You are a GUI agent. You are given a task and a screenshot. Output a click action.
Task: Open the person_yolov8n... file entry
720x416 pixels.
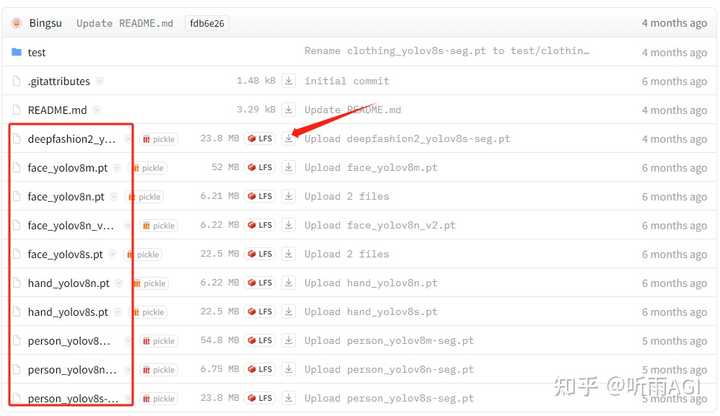coord(72,370)
